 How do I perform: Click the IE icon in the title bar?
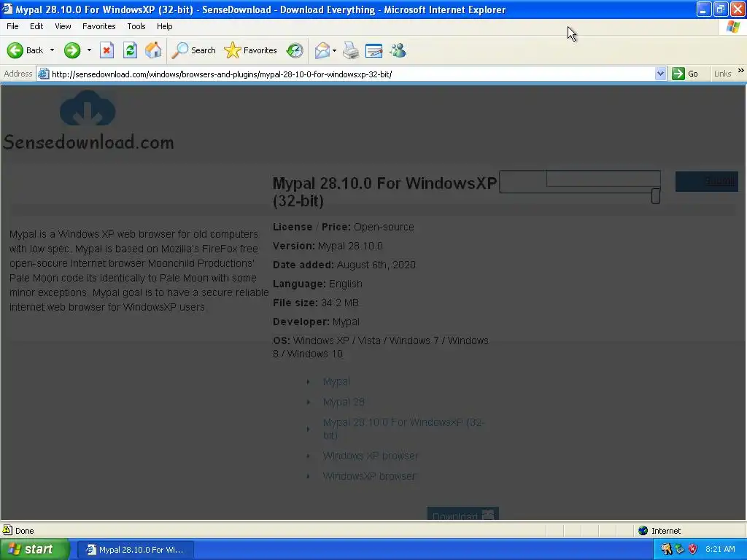tap(7, 9)
